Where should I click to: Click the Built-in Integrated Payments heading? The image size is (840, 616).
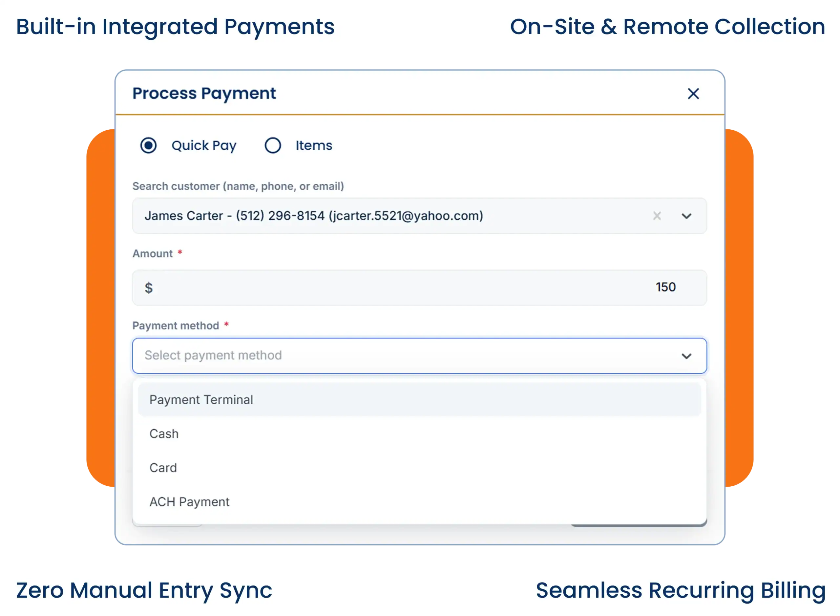pos(175,27)
